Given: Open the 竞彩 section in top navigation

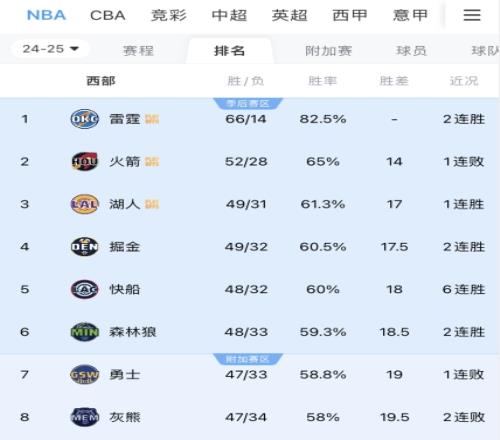Looking at the screenshot, I should click(169, 15).
